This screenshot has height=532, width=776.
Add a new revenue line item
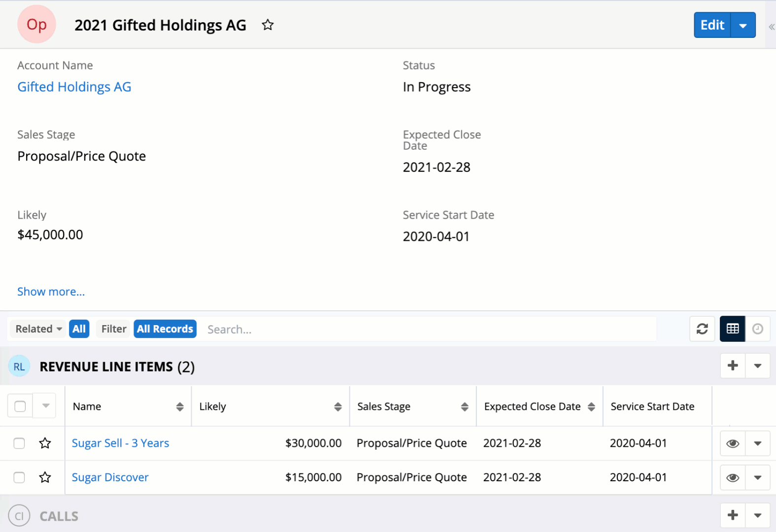[733, 366]
